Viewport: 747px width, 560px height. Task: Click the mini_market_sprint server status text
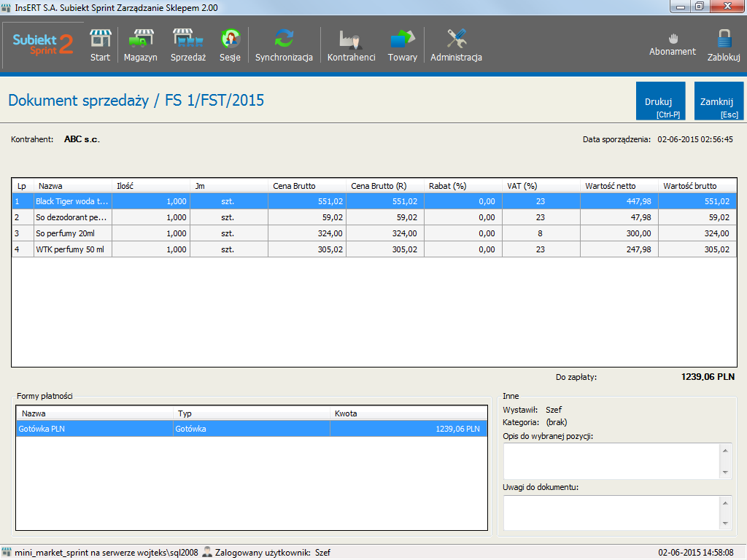(107, 553)
